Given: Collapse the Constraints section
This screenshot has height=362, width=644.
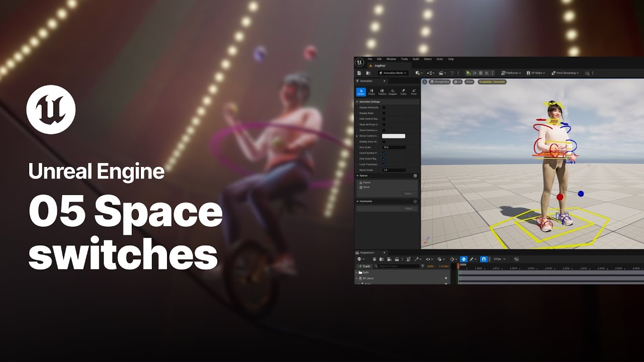Looking at the screenshot, I should click(358, 202).
